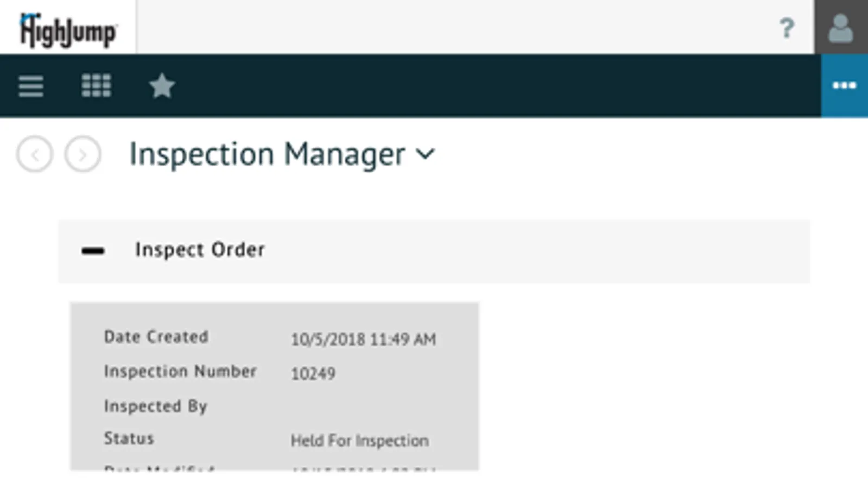Collapse the Inspect Order section
Screen dimensions: 868x489
(x=93, y=251)
